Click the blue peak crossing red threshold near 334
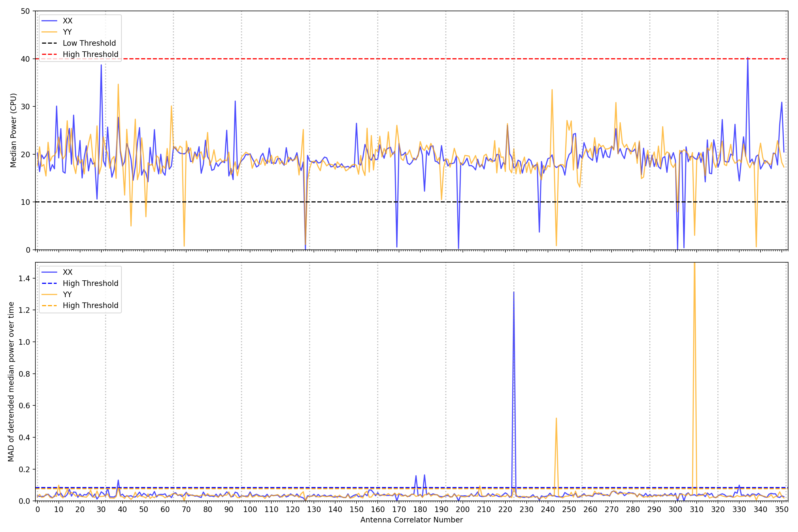This screenshot has height=532, width=798. [x=747, y=60]
